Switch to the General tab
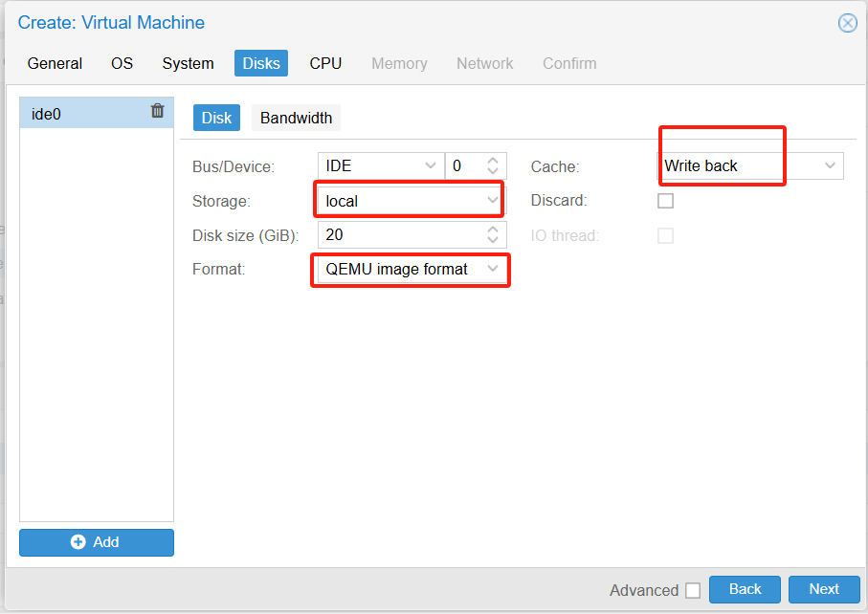868x614 pixels. 55,64
